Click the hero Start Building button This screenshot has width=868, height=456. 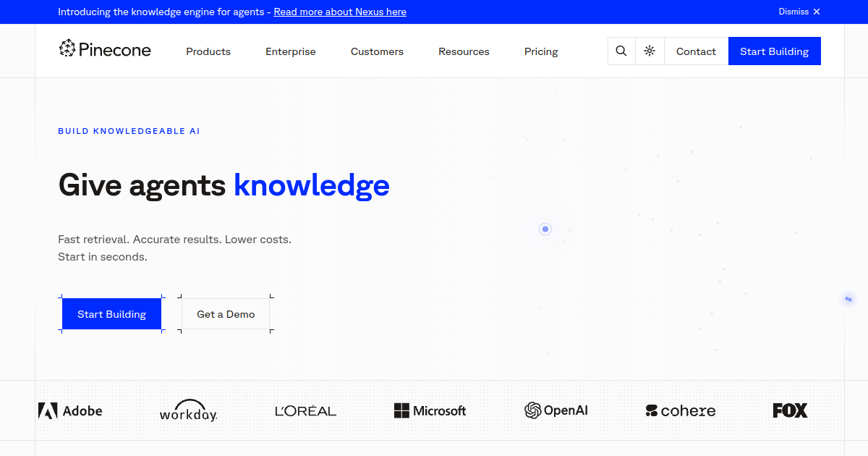point(111,314)
